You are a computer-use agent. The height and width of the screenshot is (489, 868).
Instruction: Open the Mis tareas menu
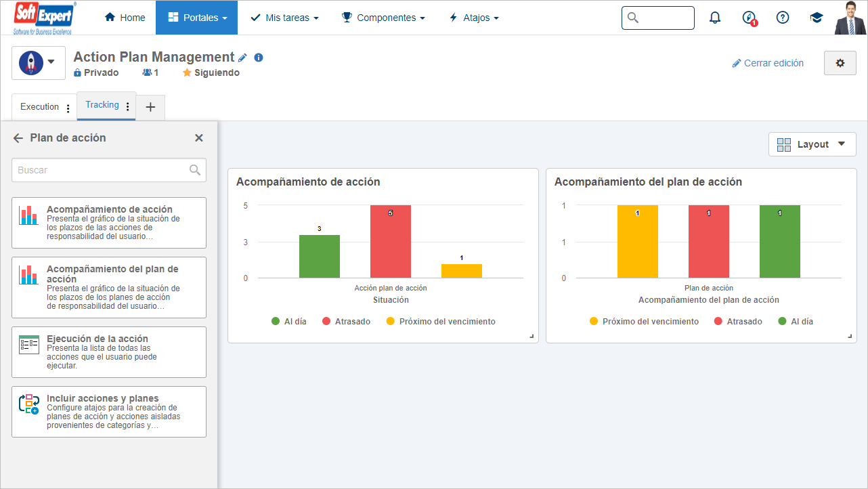pos(284,18)
